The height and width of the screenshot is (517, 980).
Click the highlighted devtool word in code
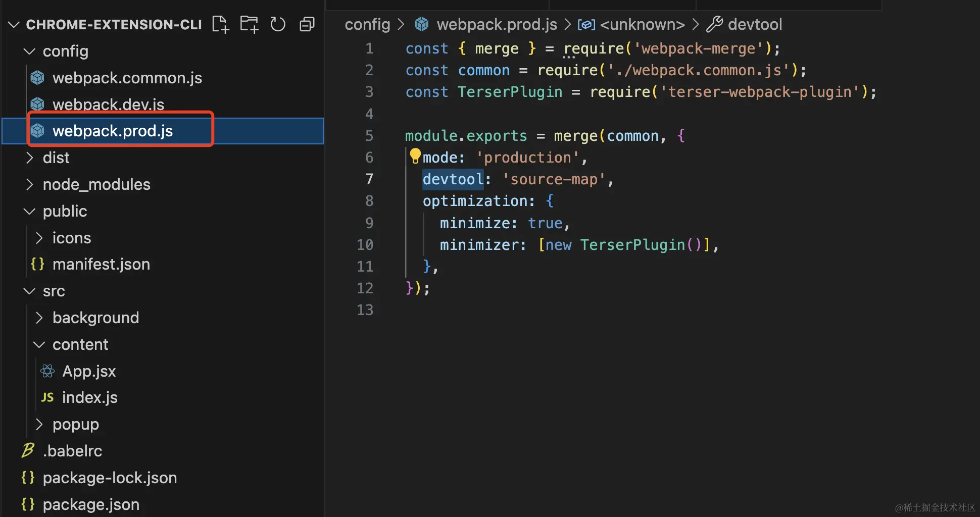point(453,179)
